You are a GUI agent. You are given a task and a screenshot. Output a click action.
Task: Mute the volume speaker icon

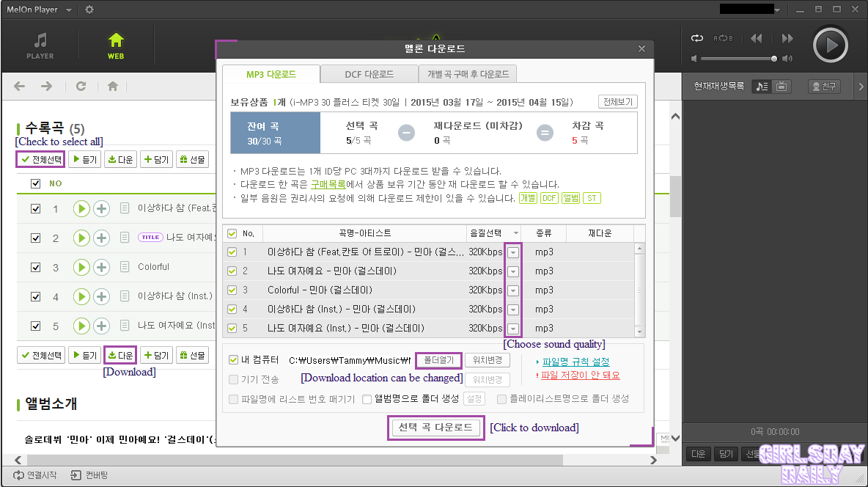pyautogui.click(x=694, y=58)
